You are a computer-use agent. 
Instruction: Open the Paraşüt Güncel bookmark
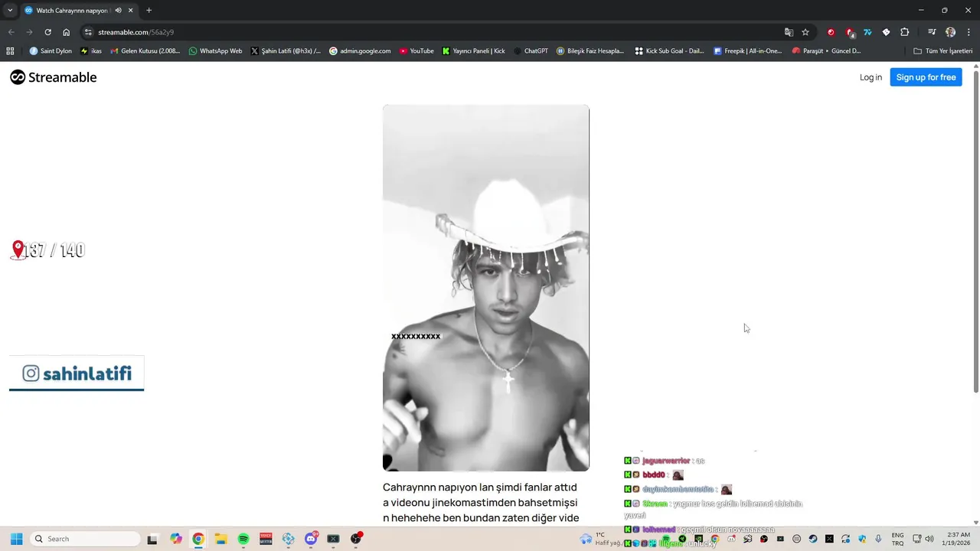pyautogui.click(x=827, y=51)
